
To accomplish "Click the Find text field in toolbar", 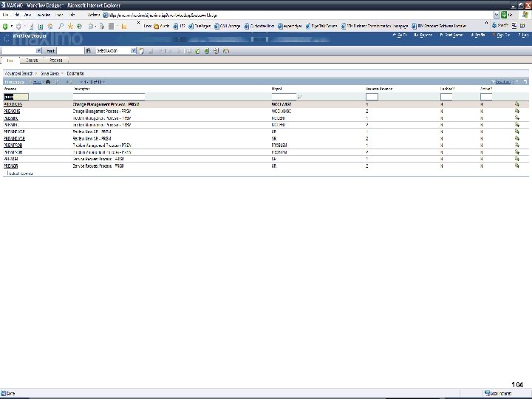I will tap(70, 50).
